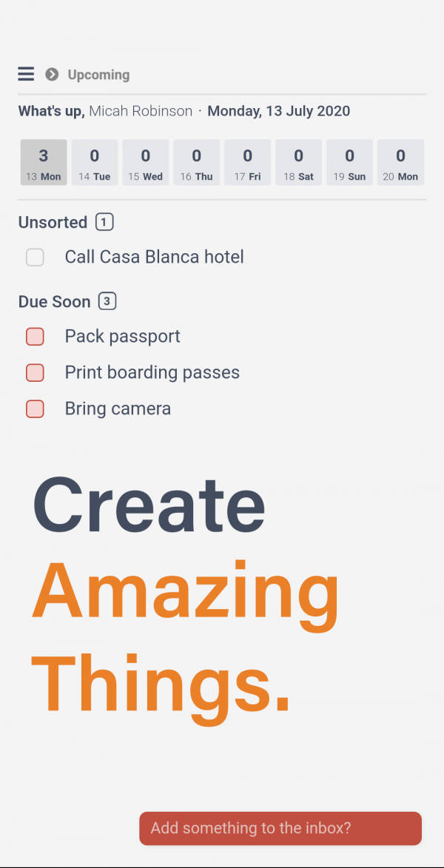Switch to Tuesday 14 day tile
This screenshot has width=444, height=868.
[x=95, y=163]
